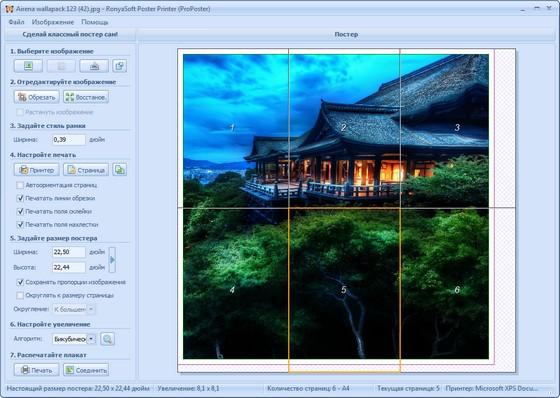
Task: Open the Файл menu
Action: 16,22
